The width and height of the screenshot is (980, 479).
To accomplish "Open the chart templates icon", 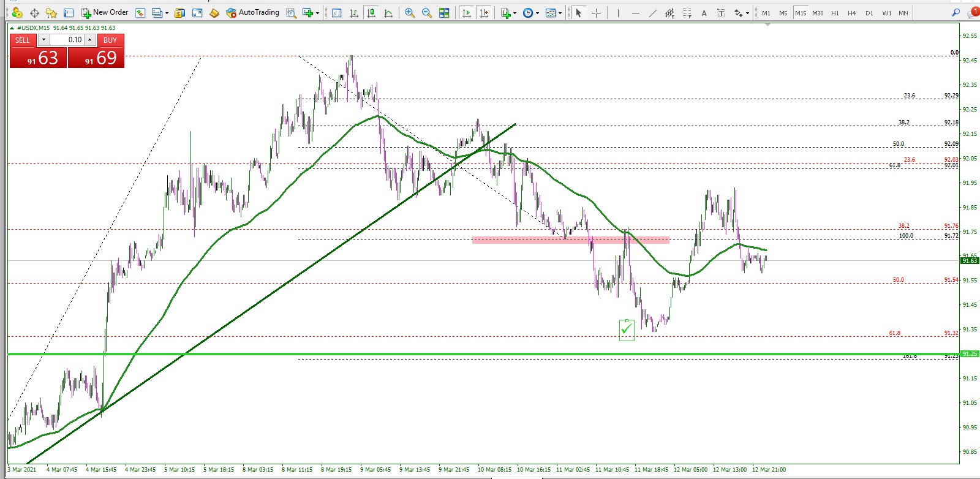I will pyautogui.click(x=551, y=12).
